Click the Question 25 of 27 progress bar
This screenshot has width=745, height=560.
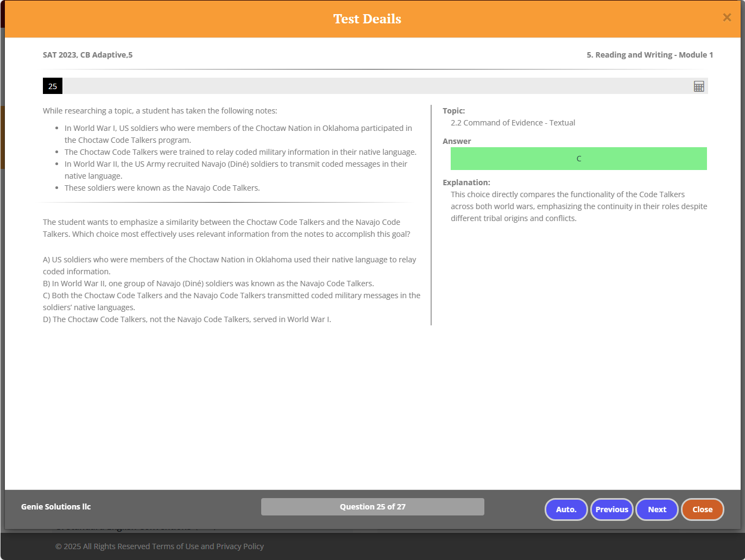click(x=372, y=506)
